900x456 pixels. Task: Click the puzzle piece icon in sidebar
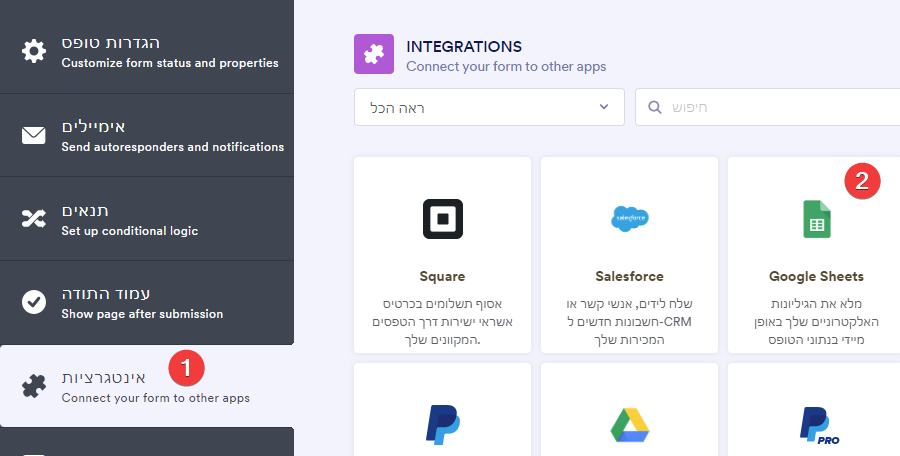click(x=34, y=386)
